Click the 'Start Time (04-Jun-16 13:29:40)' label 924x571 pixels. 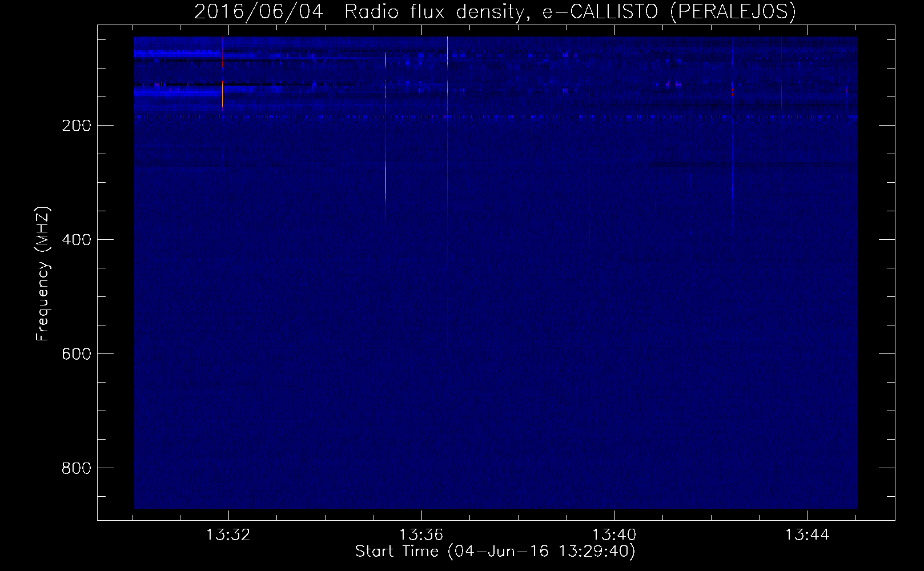[495, 552]
